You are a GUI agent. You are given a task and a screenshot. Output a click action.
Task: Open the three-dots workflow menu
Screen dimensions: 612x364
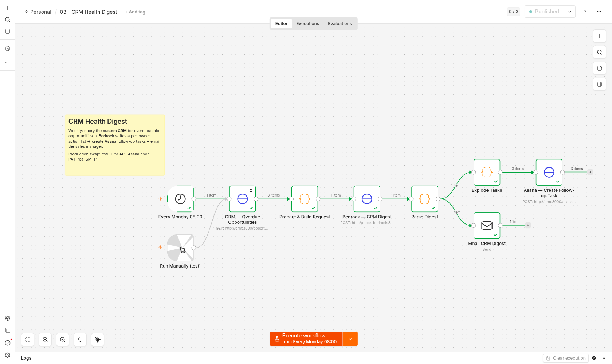(599, 12)
